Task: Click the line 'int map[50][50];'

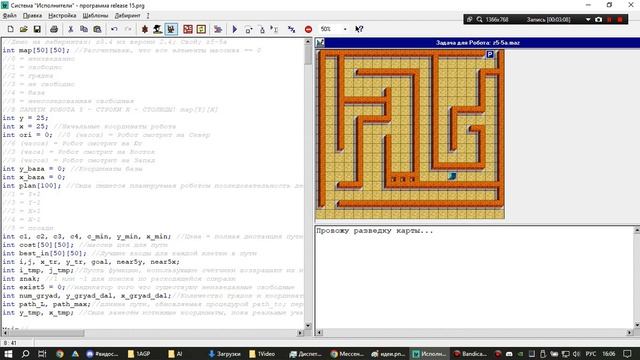Action: pos(36,50)
